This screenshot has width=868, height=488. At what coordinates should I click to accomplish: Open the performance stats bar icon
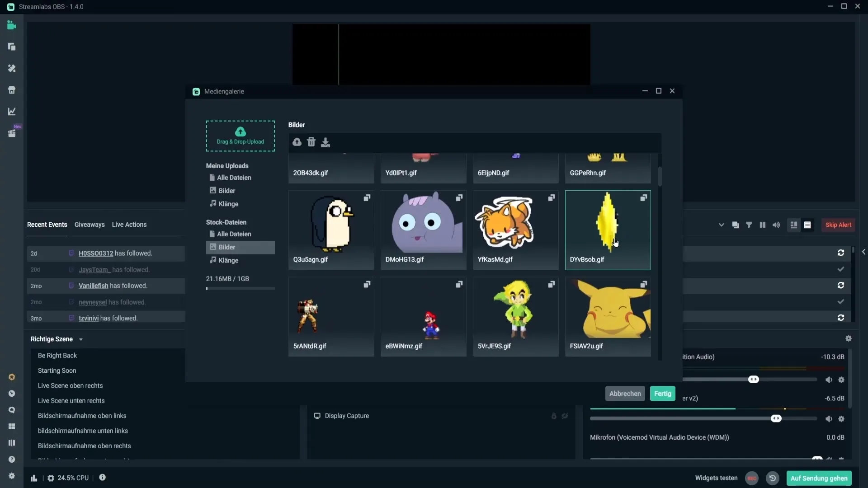tap(34, 478)
